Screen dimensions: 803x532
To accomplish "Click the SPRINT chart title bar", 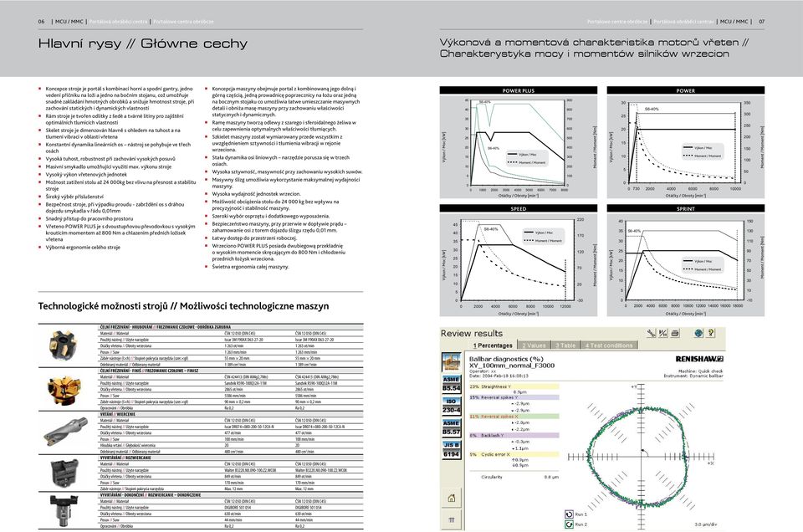I will (x=686, y=208).
